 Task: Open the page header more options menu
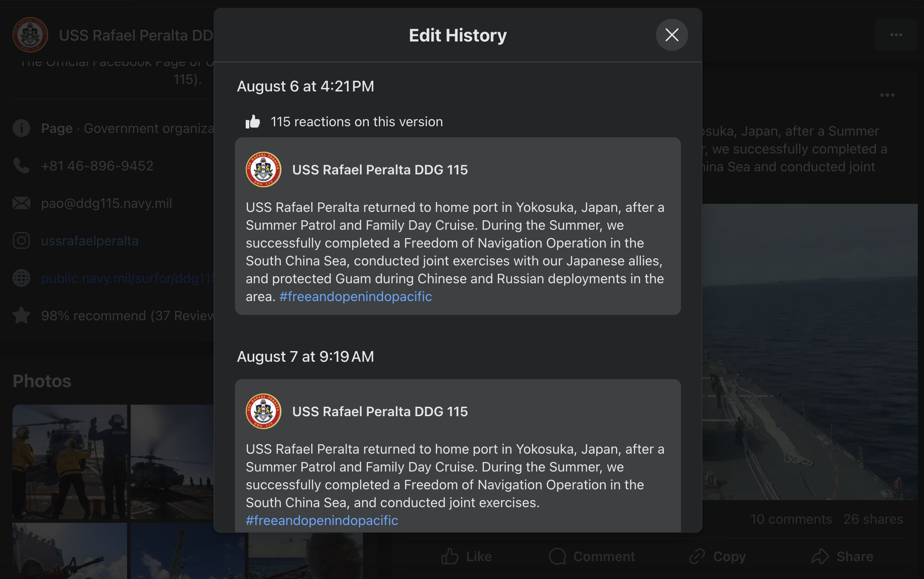tap(896, 35)
